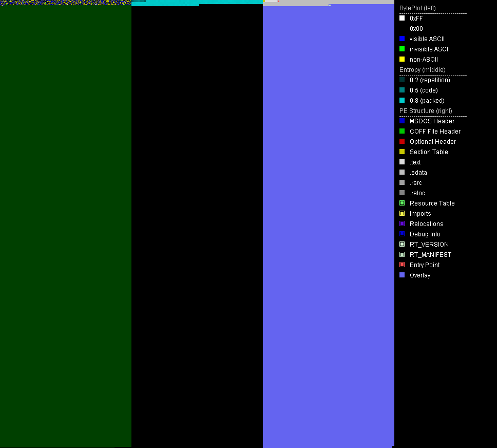The image size is (497, 448).
Task: Select the Resource Table legend marker
Action: [402, 203]
